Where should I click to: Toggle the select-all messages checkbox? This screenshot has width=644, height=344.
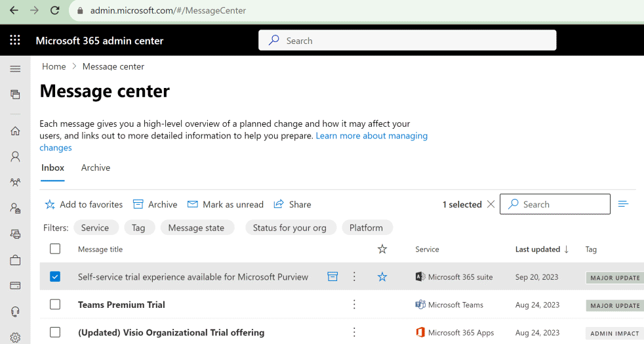[55, 249]
